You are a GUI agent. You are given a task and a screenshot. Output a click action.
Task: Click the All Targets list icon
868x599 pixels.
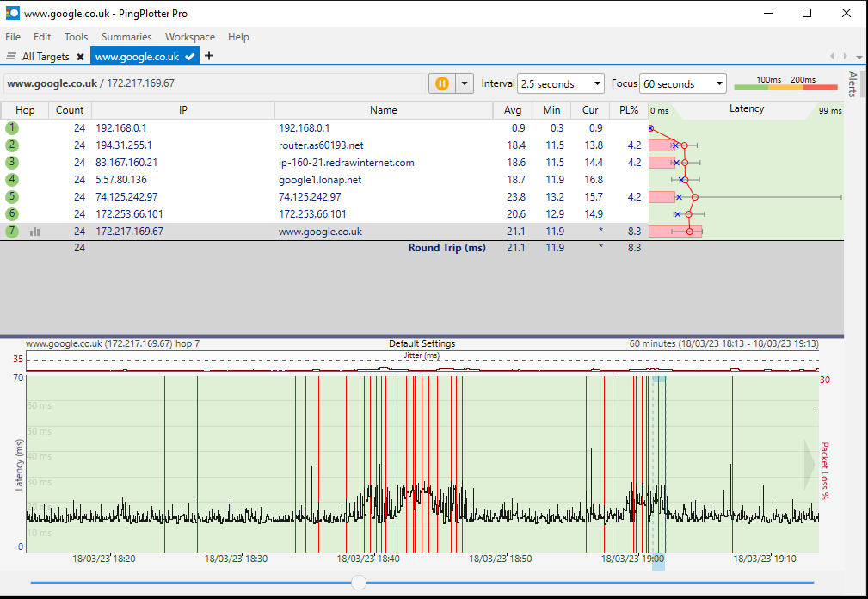click(11, 57)
